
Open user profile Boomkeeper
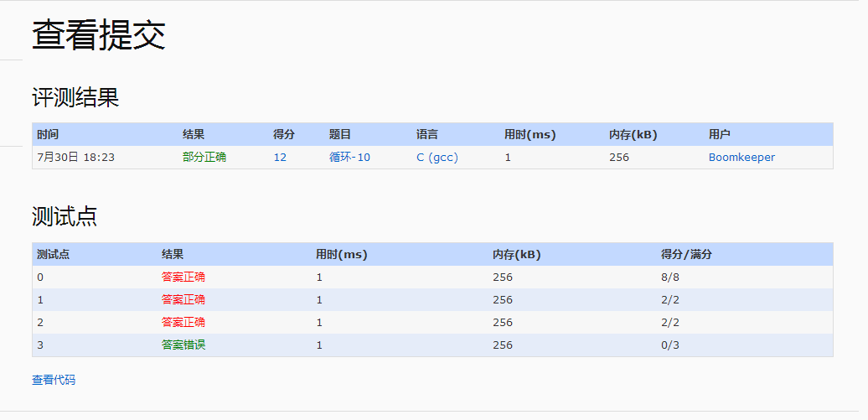[x=741, y=158]
